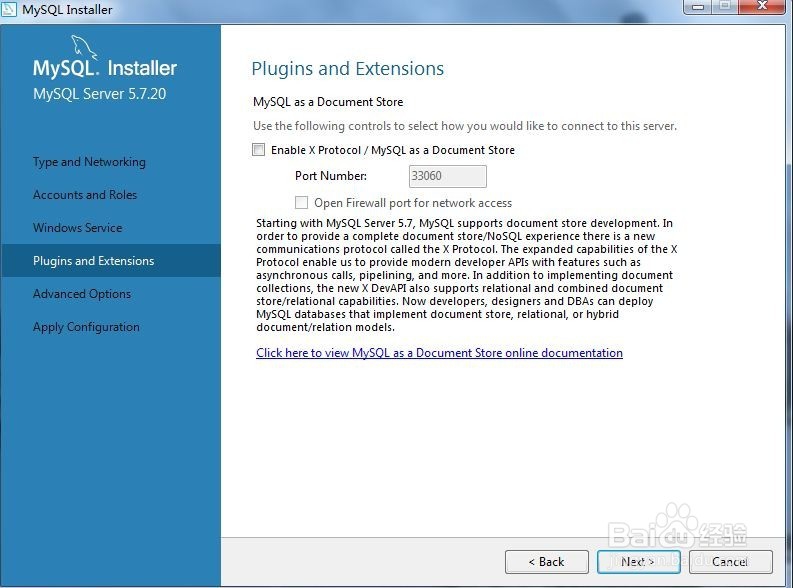This screenshot has height=588, width=793.
Task: Click the MySQL Installer title bar icon
Action: click(9, 9)
